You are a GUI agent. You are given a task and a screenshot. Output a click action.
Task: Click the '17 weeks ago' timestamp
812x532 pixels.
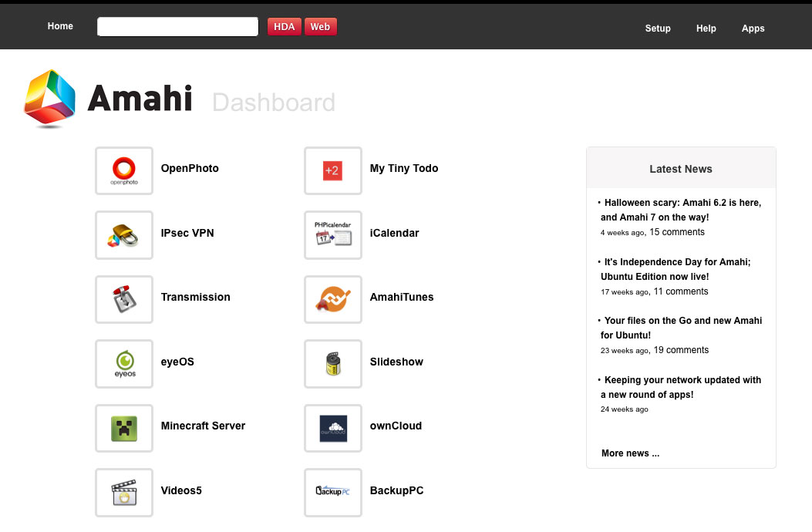tap(625, 292)
